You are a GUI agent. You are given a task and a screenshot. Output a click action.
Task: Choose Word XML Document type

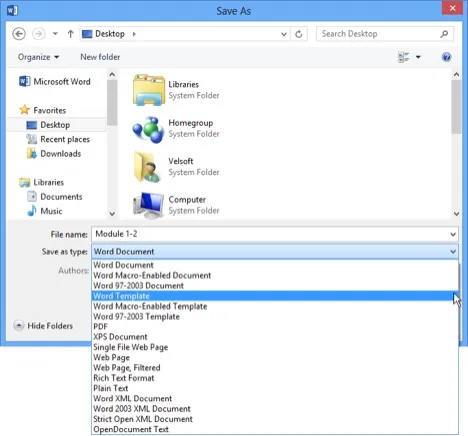pyautogui.click(x=275, y=398)
